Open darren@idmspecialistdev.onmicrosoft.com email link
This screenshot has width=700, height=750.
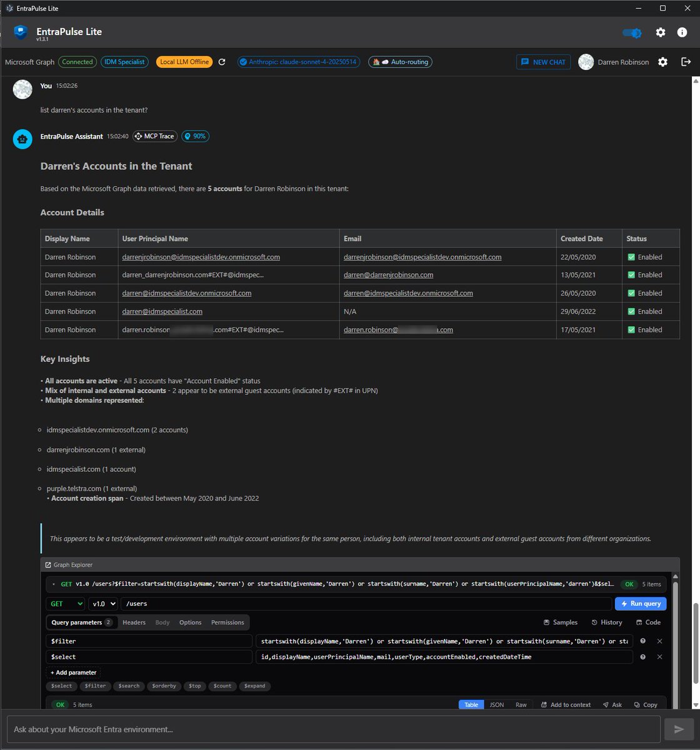point(408,293)
